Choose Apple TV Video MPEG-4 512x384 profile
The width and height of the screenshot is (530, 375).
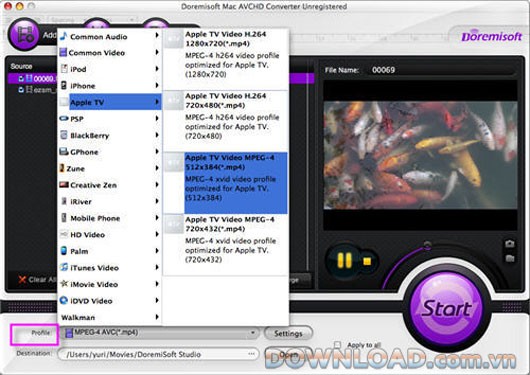[x=225, y=183]
